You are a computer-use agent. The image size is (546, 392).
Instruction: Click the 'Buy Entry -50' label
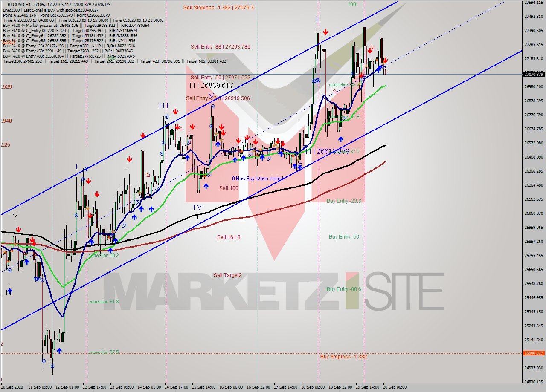344,237
